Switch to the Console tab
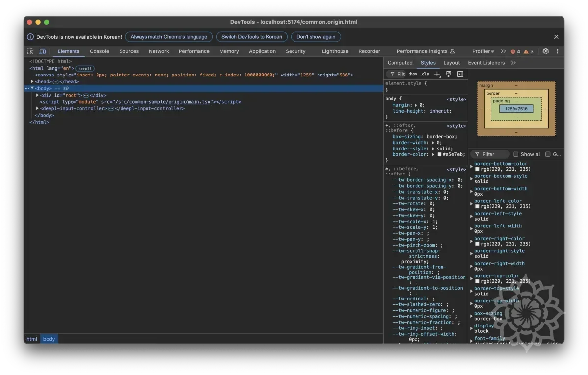The image size is (588, 375). (x=99, y=51)
